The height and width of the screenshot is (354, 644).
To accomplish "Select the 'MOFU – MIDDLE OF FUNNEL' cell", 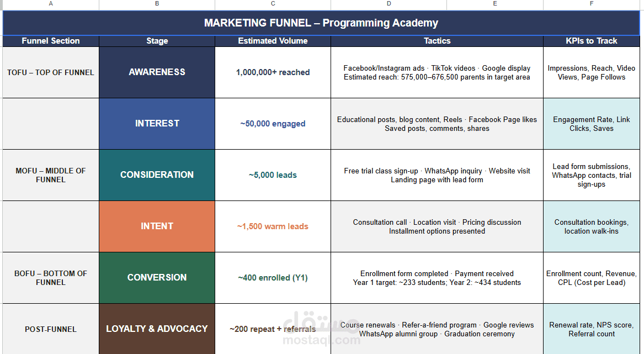I will pos(51,175).
